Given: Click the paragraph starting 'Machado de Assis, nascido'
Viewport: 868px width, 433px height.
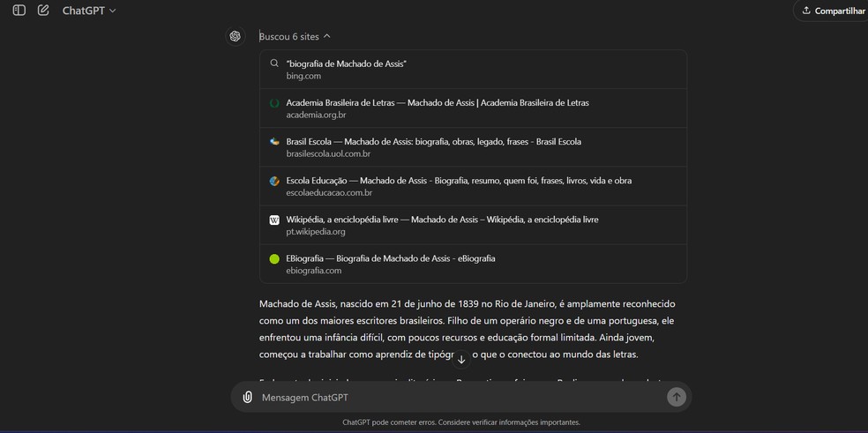Looking at the screenshot, I should point(468,330).
